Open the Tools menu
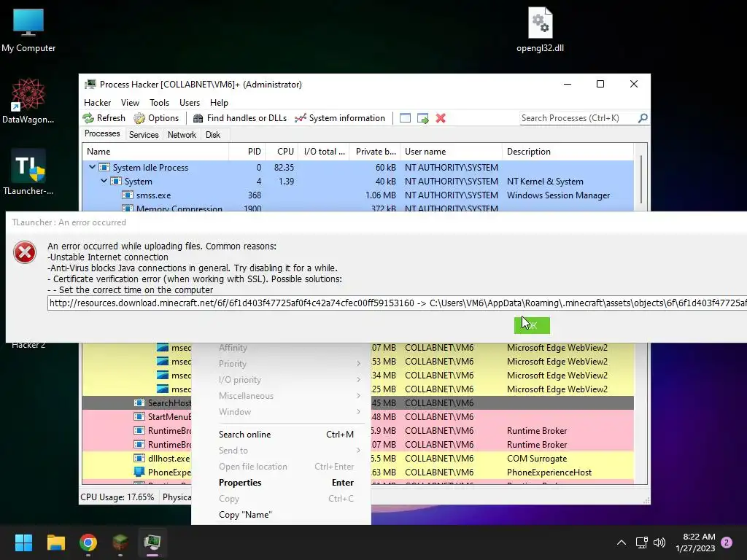This screenshot has width=747, height=560. tap(159, 103)
